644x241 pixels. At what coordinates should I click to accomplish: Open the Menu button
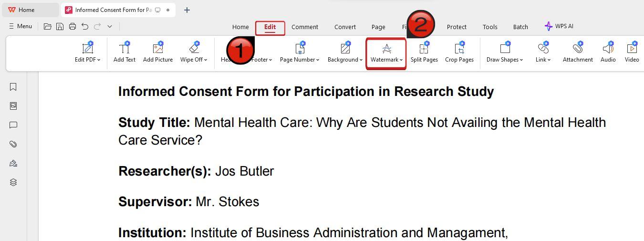[x=20, y=26]
